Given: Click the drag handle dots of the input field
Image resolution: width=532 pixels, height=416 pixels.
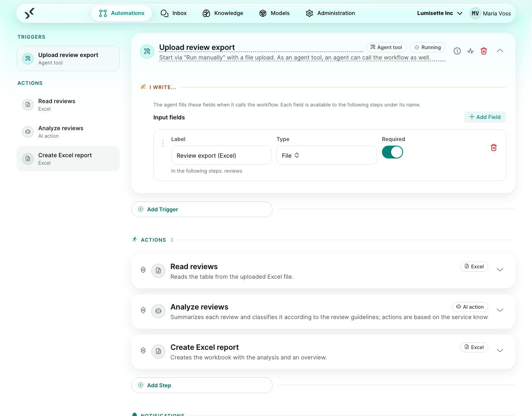Looking at the screenshot, I should (x=163, y=143).
